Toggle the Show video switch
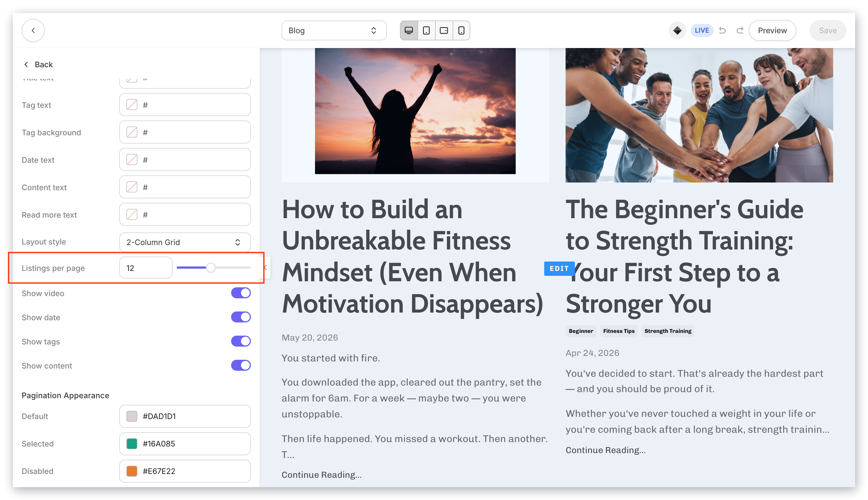868x500 pixels. [240, 293]
